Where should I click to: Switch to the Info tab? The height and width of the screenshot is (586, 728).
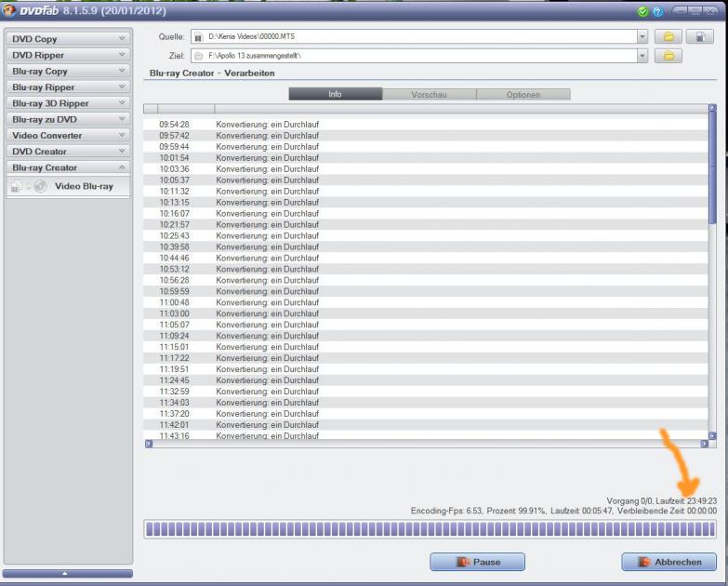pyautogui.click(x=336, y=94)
